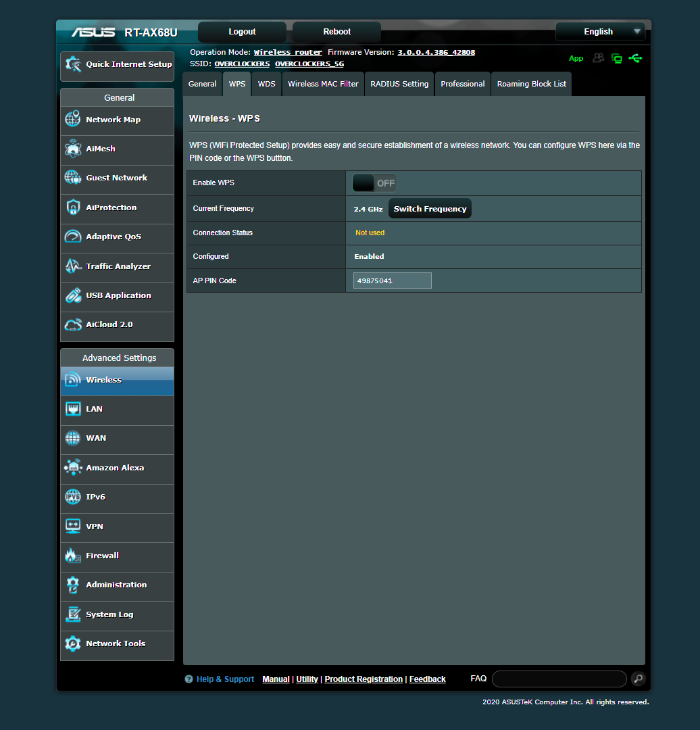Click the OVERCLOCKERS SSID link
The height and width of the screenshot is (730, 700).
point(242,64)
